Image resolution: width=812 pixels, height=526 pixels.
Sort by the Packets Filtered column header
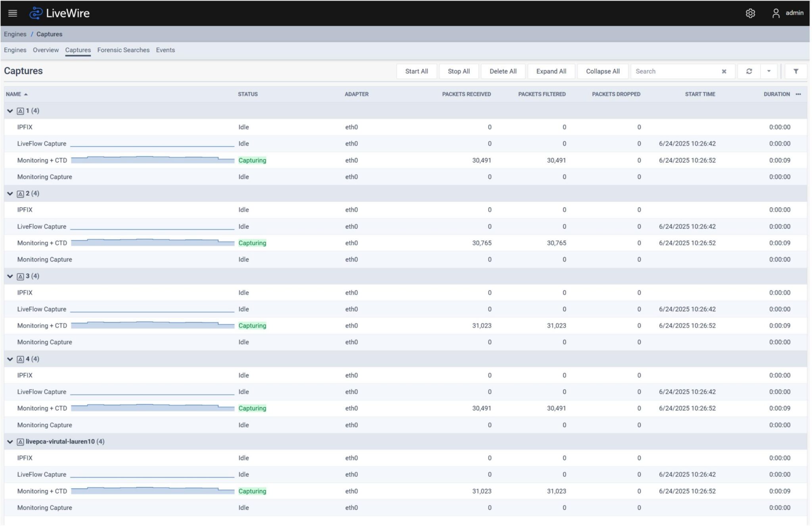click(542, 94)
